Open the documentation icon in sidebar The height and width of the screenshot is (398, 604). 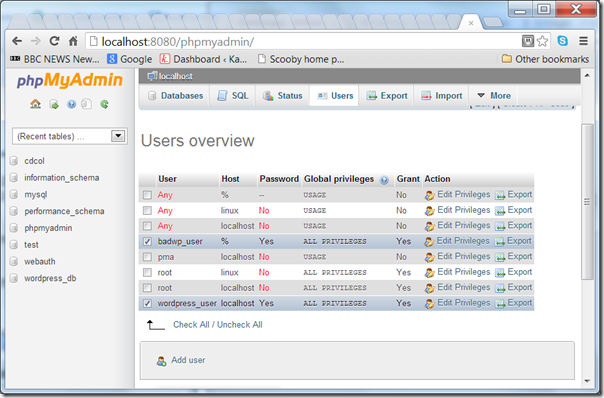pos(87,104)
